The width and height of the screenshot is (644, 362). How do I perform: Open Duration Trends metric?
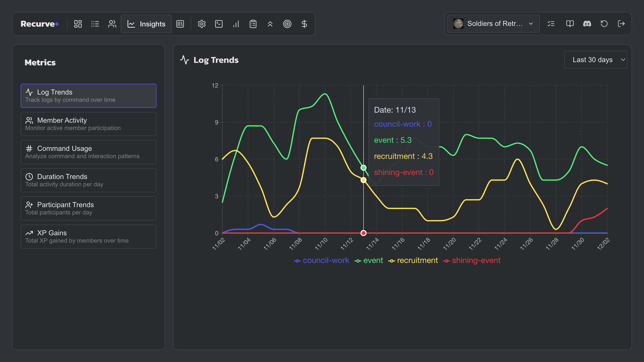(x=88, y=180)
